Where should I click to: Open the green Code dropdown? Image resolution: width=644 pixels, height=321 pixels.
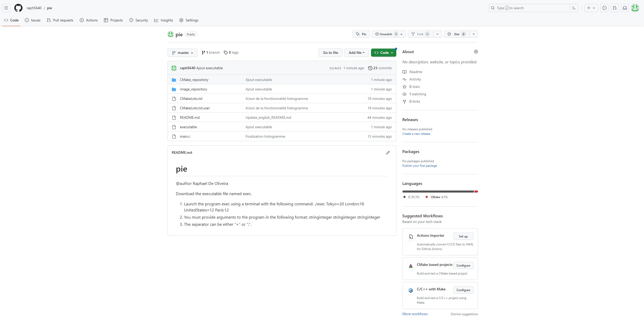(383, 53)
